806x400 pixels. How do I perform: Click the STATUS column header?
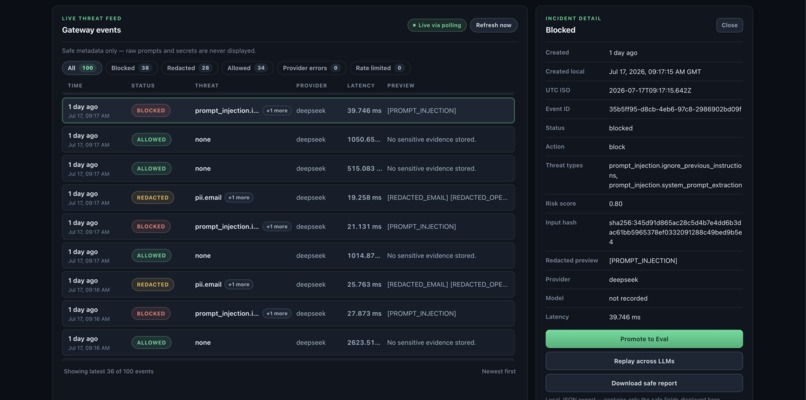point(143,85)
